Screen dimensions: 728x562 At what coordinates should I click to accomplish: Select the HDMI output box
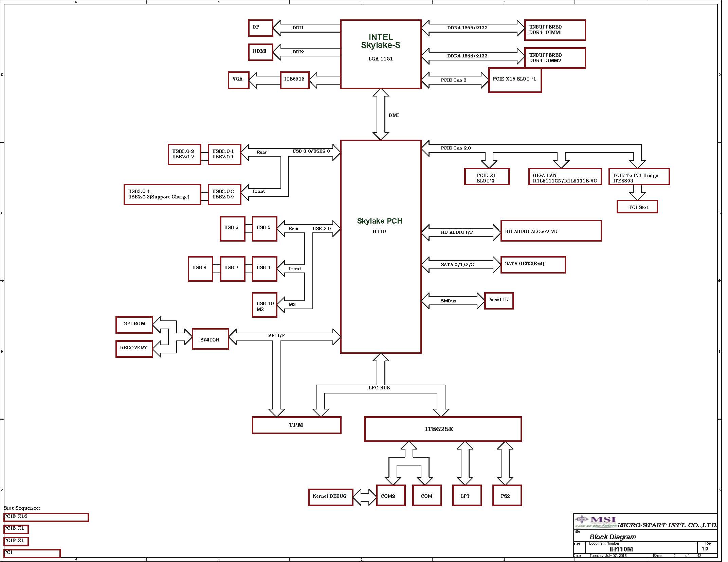tap(260, 52)
